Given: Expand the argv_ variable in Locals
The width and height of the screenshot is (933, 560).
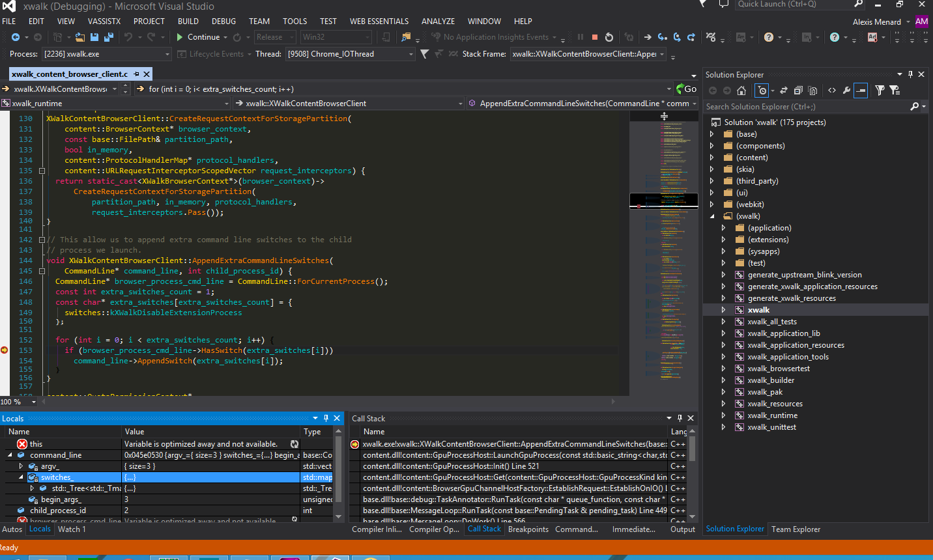Looking at the screenshot, I should (x=22, y=466).
